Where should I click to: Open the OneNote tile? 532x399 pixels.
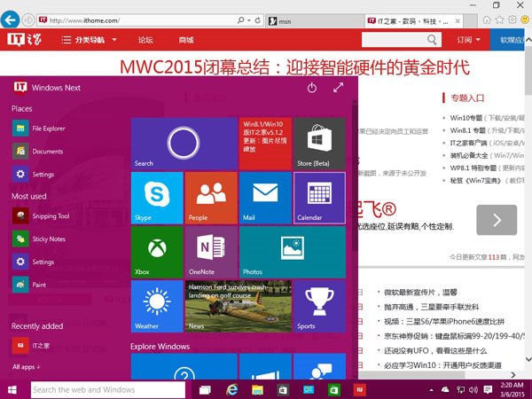tap(211, 252)
